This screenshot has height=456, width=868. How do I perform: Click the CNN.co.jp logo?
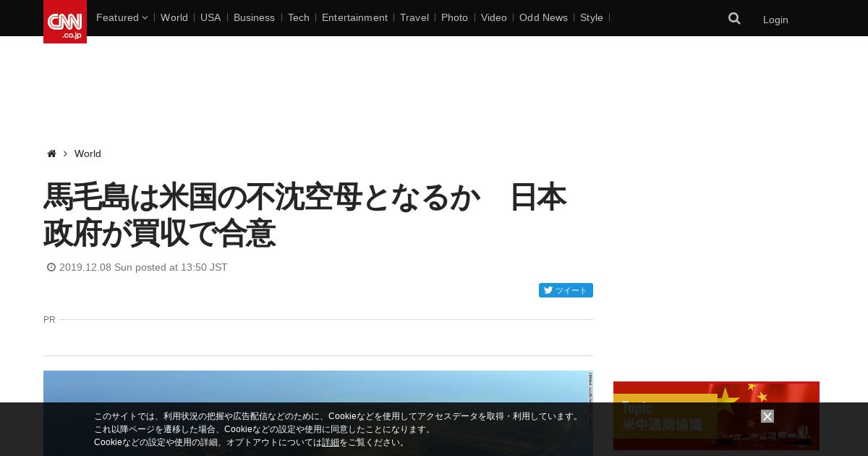65,22
